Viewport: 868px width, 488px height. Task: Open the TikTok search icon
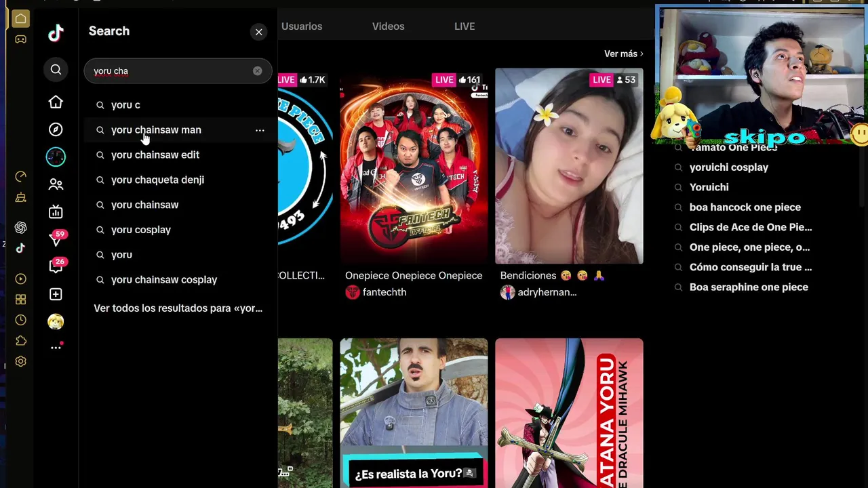[x=56, y=69]
